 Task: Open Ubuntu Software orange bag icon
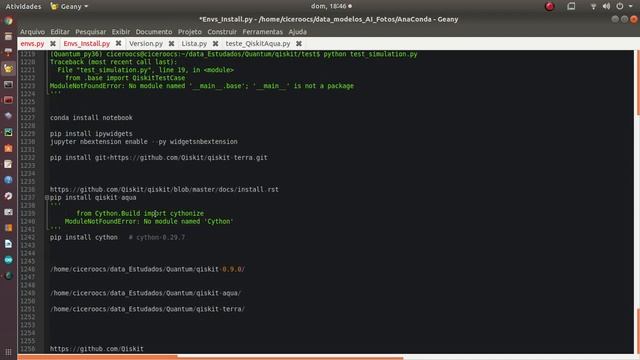coord(8,148)
